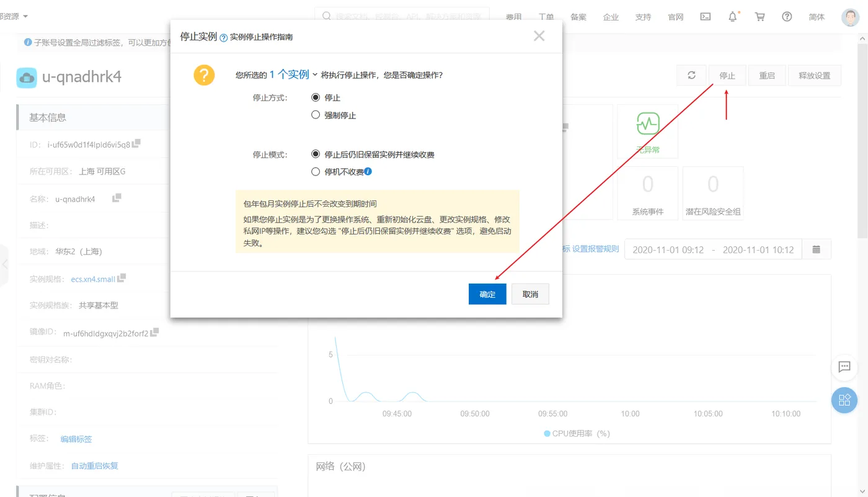Click the 上海 可用区G value
Screen dimensions: 868x497
point(102,171)
